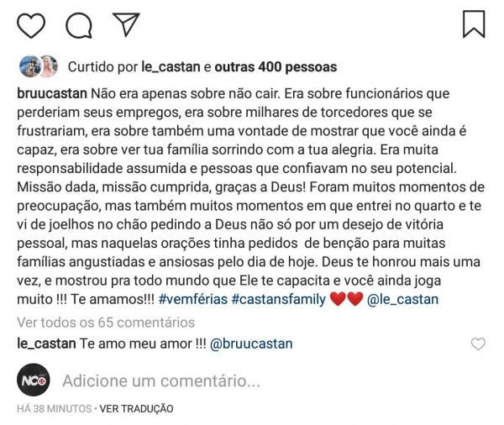Click the red hearts emoji in caption

click(x=345, y=300)
